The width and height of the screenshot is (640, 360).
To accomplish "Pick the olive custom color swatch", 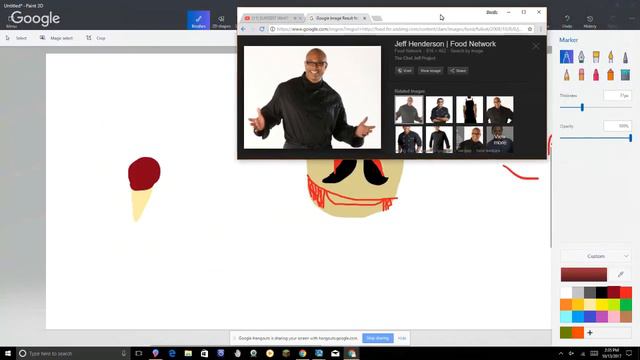I will point(566,333).
